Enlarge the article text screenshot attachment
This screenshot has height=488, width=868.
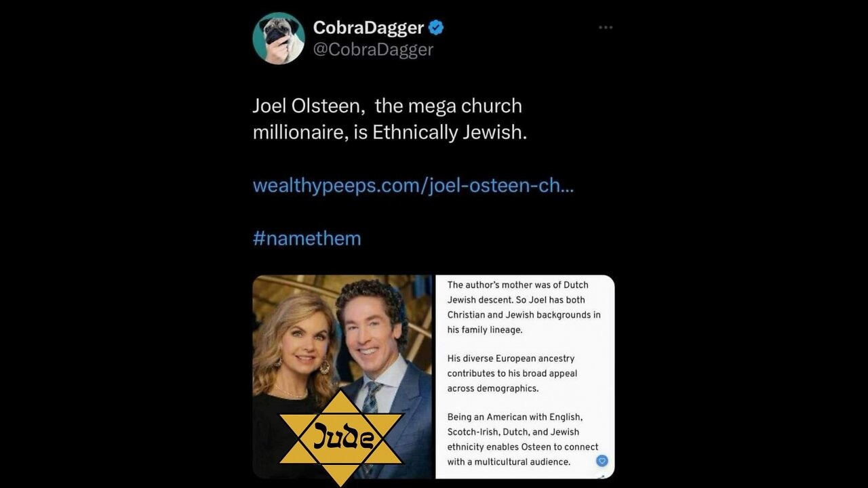point(525,377)
